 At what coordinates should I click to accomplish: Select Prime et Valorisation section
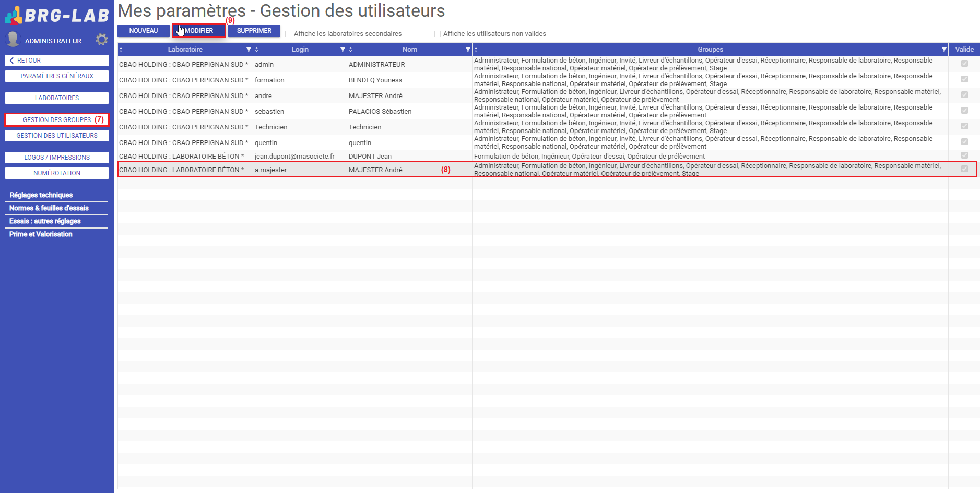[56, 234]
